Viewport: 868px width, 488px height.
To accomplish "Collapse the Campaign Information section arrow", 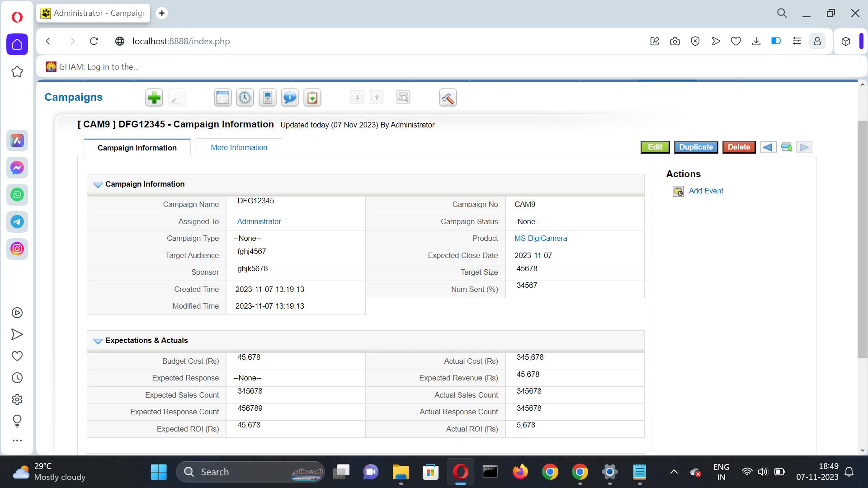I will click(x=98, y=185).
